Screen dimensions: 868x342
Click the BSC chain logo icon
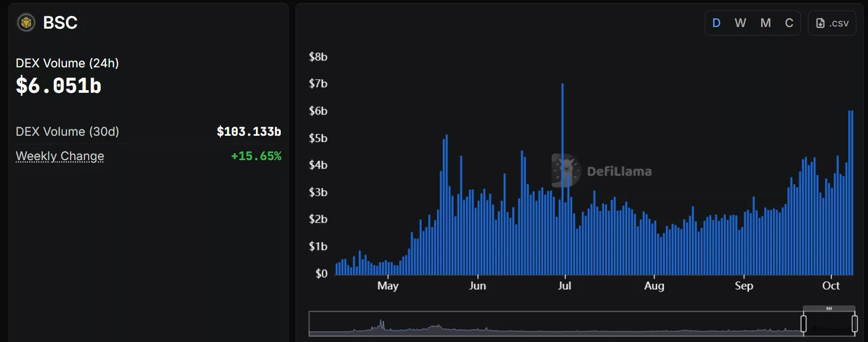26,23
